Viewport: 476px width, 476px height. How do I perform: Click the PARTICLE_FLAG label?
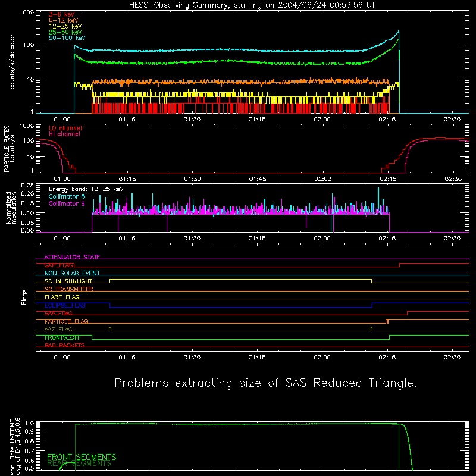[x=67, y=321]
